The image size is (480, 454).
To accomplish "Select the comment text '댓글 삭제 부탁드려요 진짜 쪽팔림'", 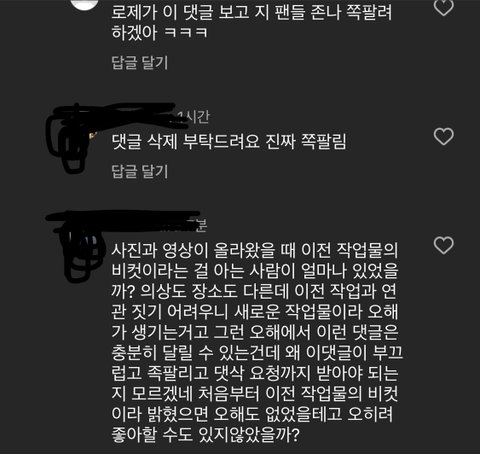I will pos(229,141).
